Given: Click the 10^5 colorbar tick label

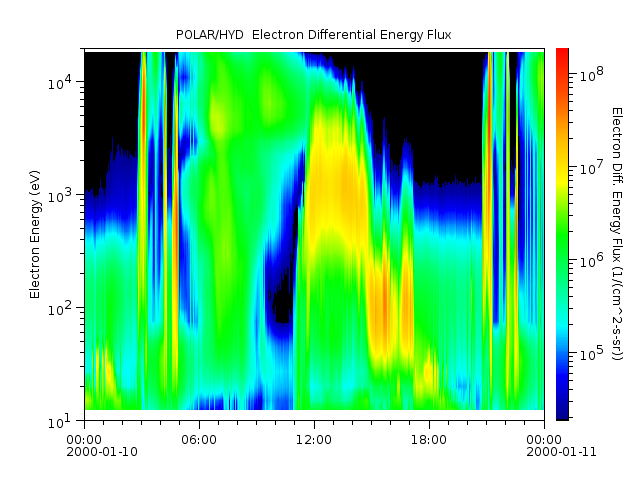Looking at the screenshot, I should [587, 354].
